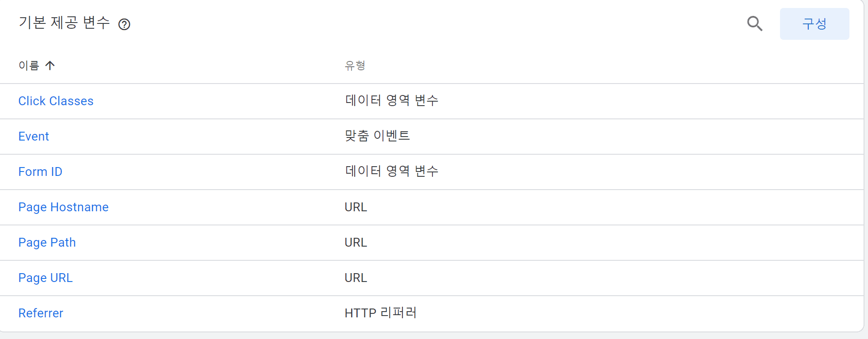Click the 이름 column header text

29,66
